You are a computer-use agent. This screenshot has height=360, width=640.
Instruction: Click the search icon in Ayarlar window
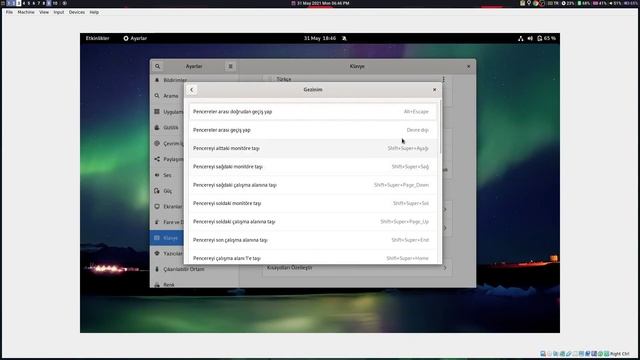(x=158, y=67)
